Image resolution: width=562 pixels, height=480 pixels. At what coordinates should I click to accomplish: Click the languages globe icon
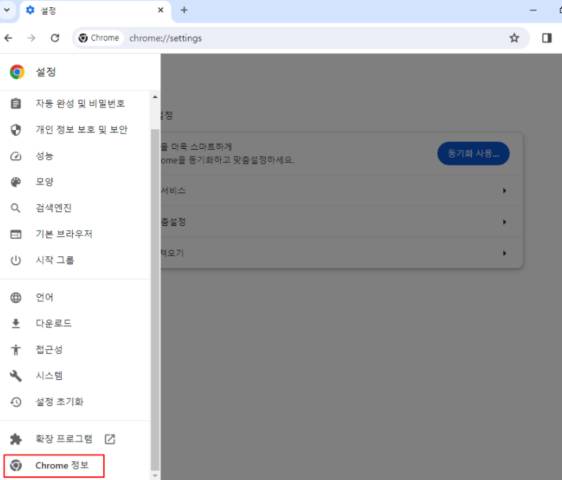tap(16, 298)
